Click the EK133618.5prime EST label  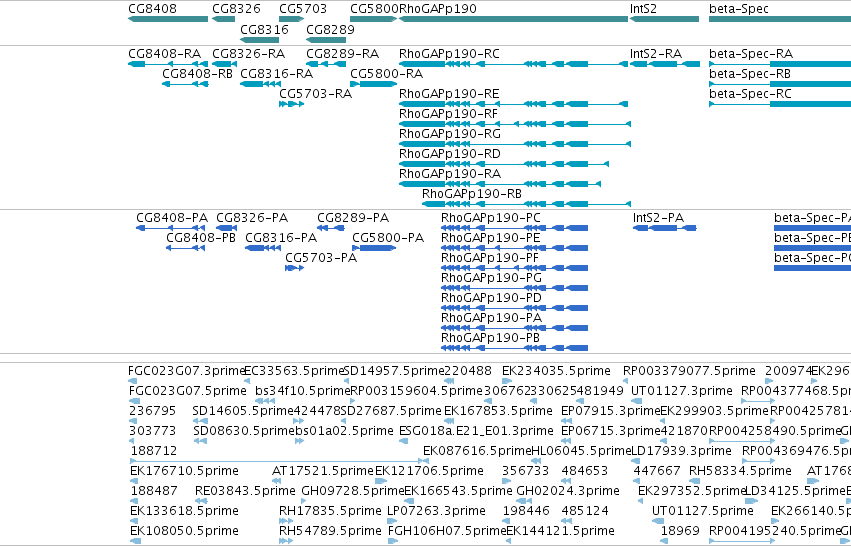click(x=185, y=512)
